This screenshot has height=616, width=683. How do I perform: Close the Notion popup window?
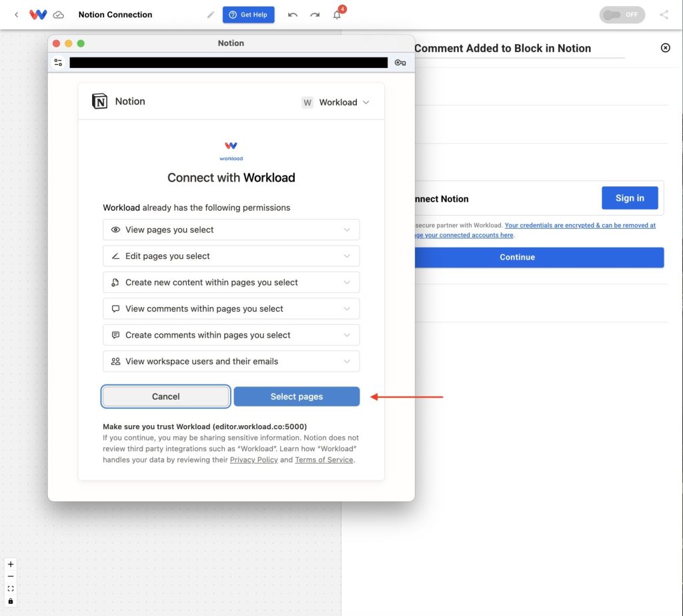click(x=56, y=43)
